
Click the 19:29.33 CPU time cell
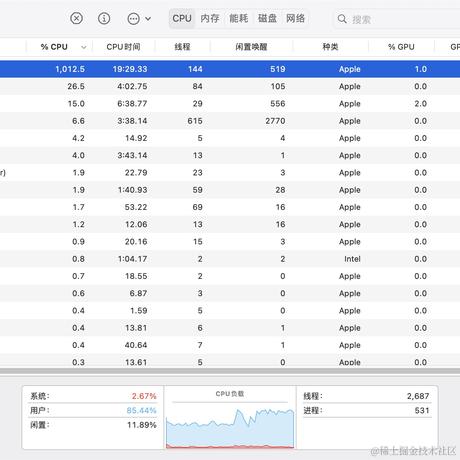click(130, 69)
